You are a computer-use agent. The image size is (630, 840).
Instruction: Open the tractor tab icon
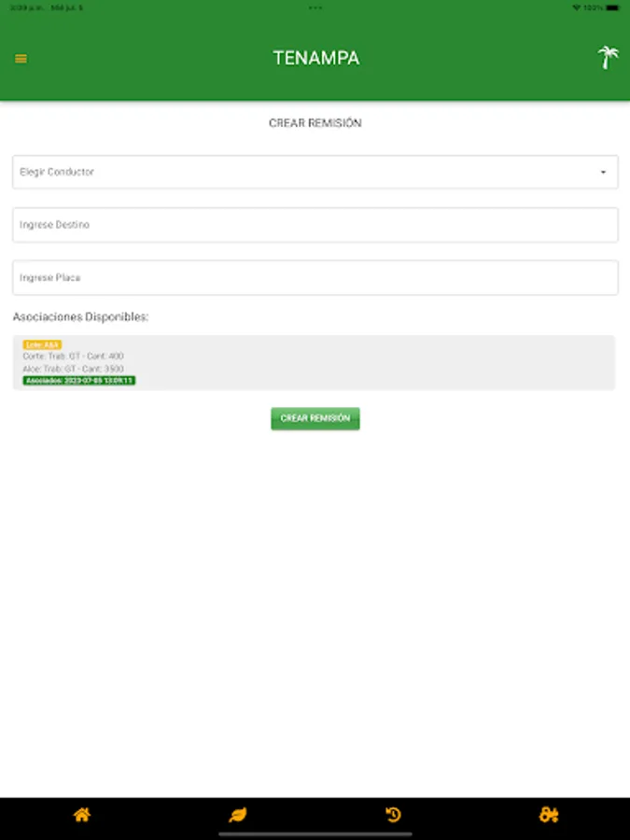click(x=549, y=815)
